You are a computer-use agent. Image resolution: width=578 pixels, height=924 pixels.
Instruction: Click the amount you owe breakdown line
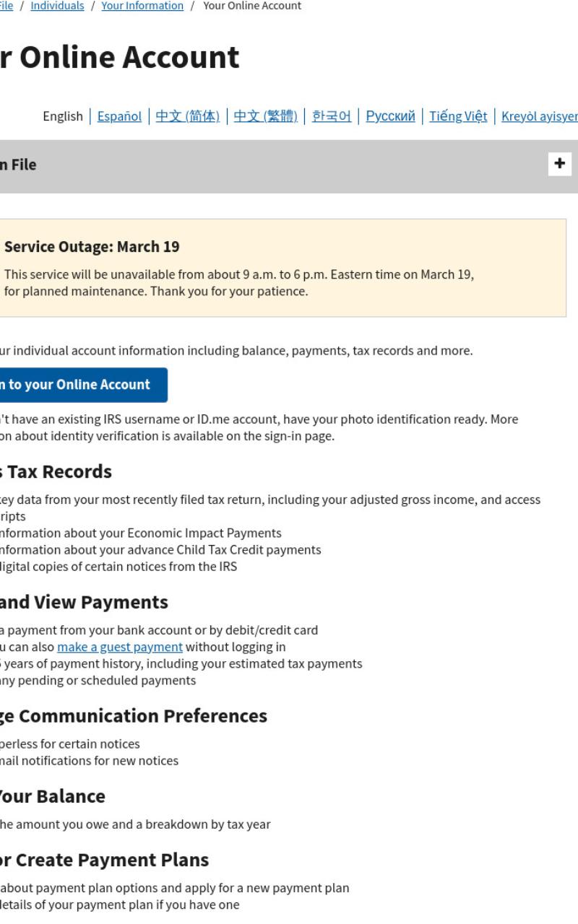135,824
